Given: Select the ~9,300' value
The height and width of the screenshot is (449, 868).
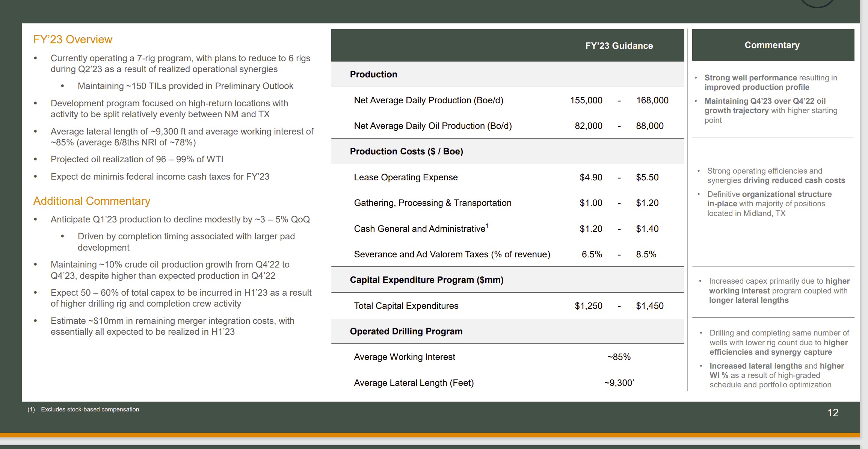Looking at the screenshot, I should click(619, 383).
